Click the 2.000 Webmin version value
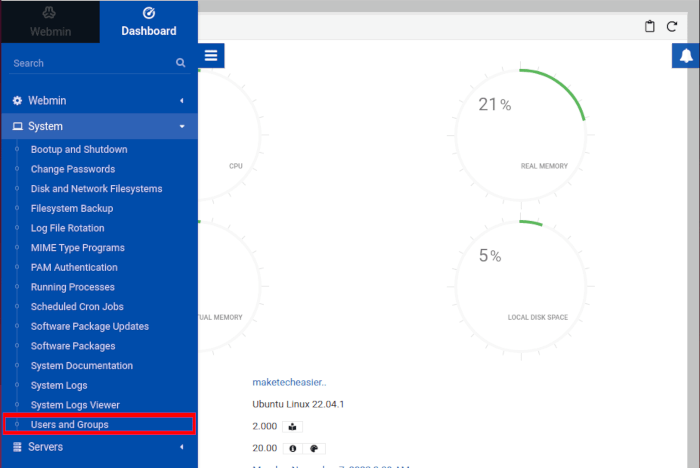Image resolution: width=700 pixels, height=468 pixels. coord(265,426)
